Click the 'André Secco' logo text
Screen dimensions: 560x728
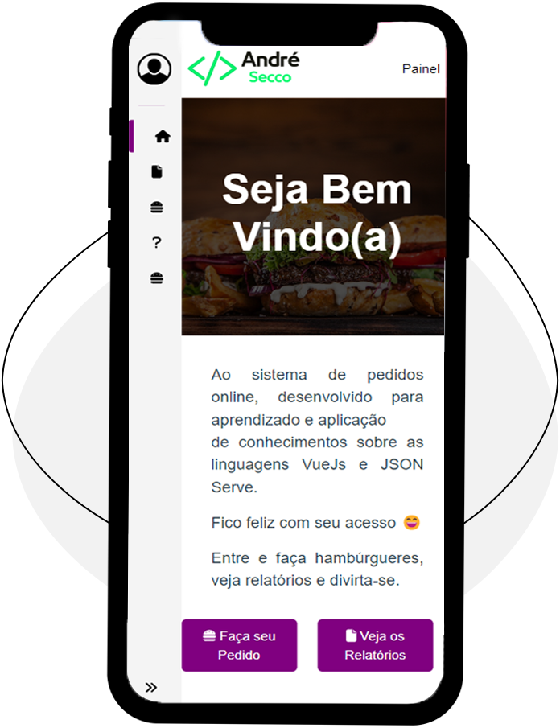tap(270, 68)
